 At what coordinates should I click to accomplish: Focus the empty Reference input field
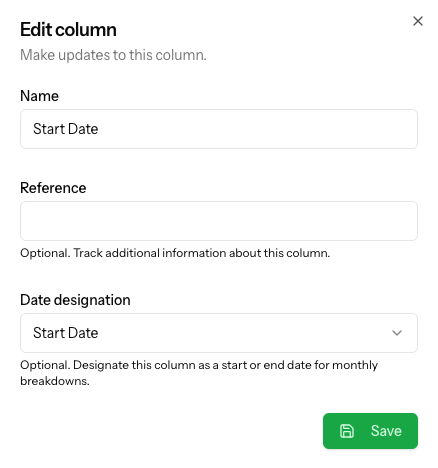219,221
